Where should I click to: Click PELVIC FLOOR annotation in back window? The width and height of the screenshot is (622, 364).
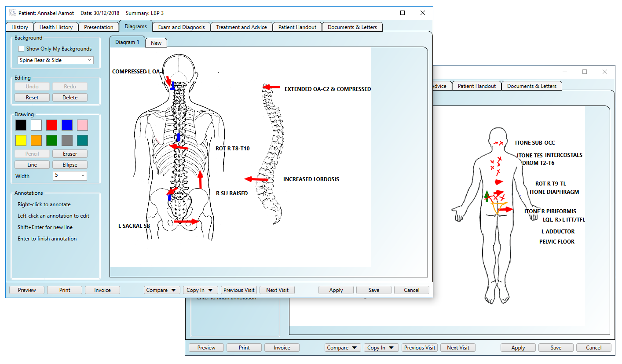557,242
